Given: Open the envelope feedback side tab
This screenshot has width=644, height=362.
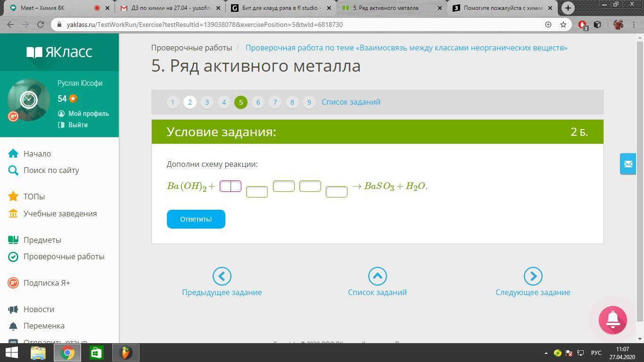Looking at the screenshot, I should click(x=628, y=164).
